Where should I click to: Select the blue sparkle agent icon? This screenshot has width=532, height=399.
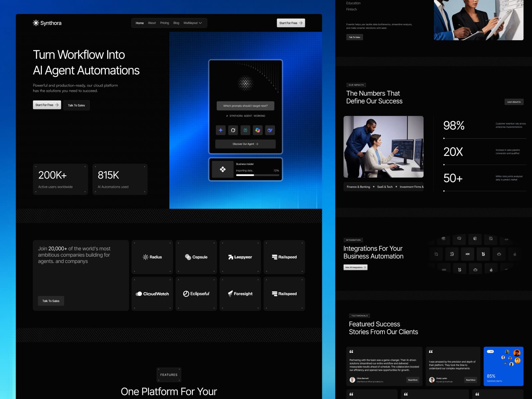(221, 130)
